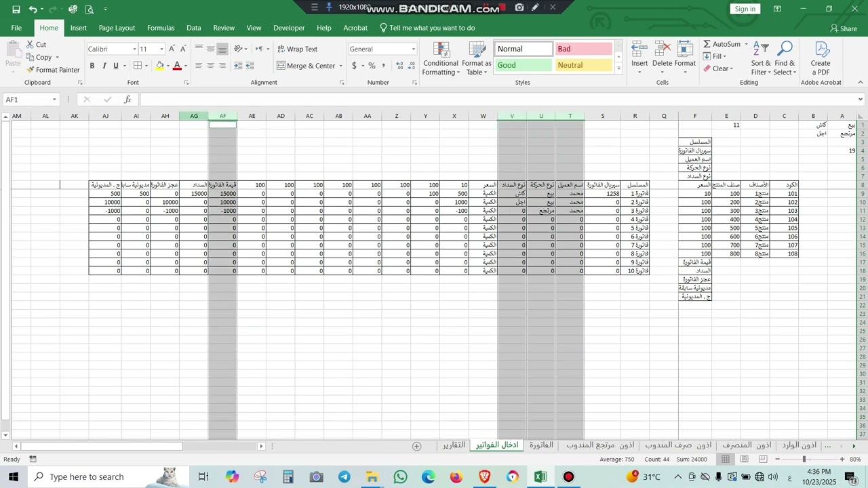Image resolution: width=868 pixels, height=488 pixels.
Task: Expand the formula bar
Action: (860, 100)
